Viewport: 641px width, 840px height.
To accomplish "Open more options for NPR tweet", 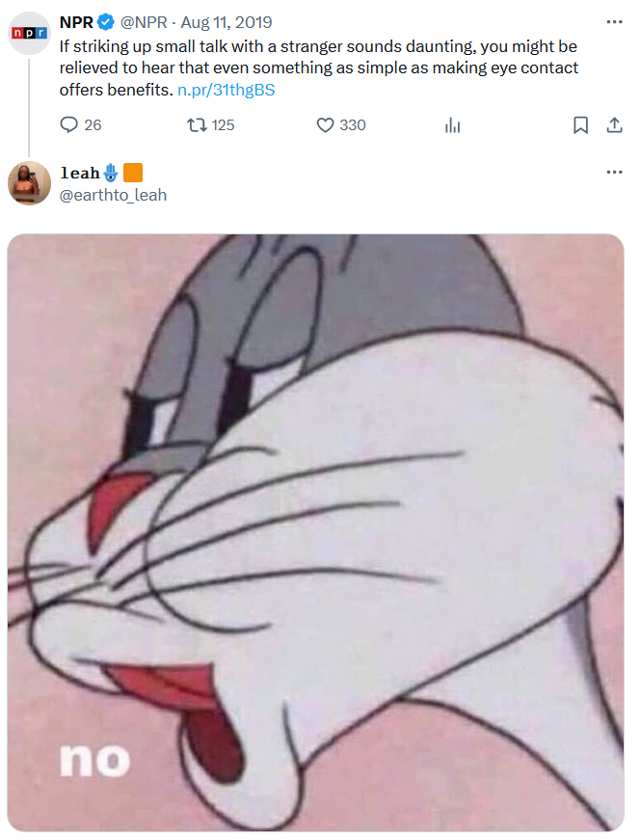I will pyautogui.click(x=613, y=22).
